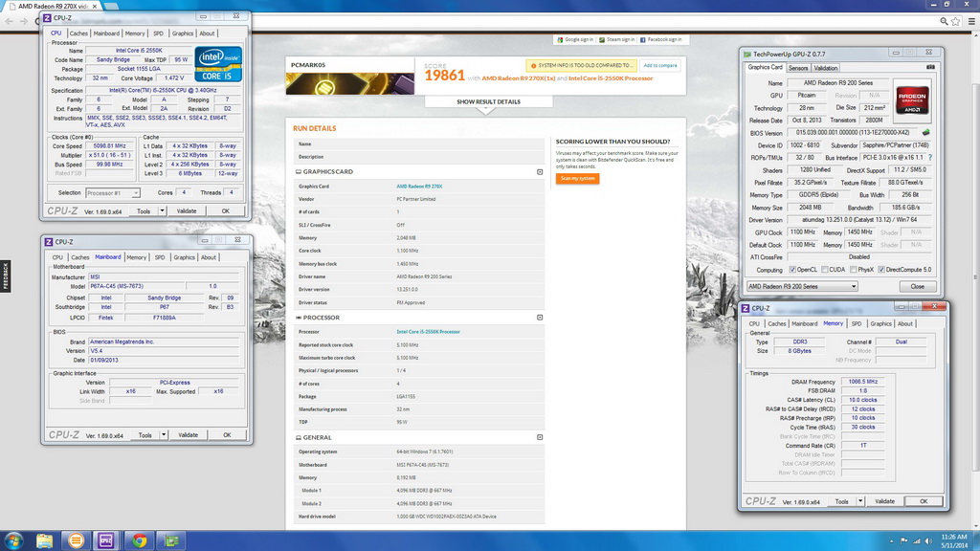Click the Bus Interface question mark in GPU-Z
The height and width of the screenshot is (551, 980).
coord(930,158)
